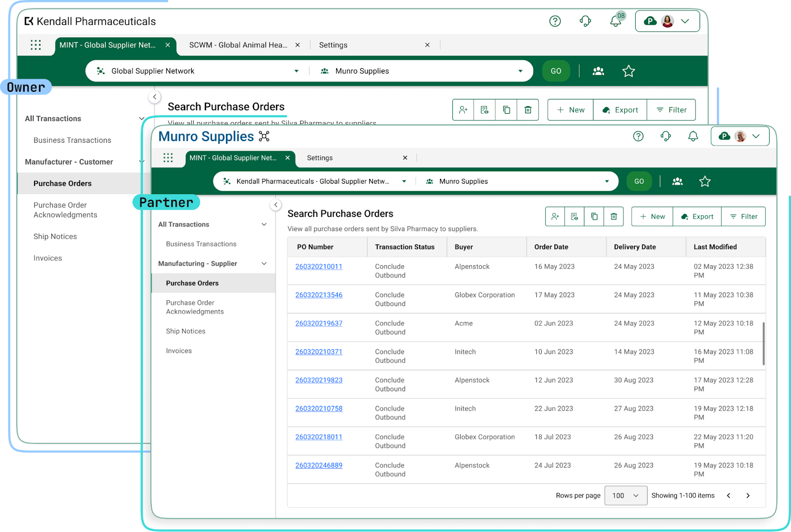Switch to SCWM - Global Animal Health tab
This screenshot has height=532, width=791.
point(238,45)
